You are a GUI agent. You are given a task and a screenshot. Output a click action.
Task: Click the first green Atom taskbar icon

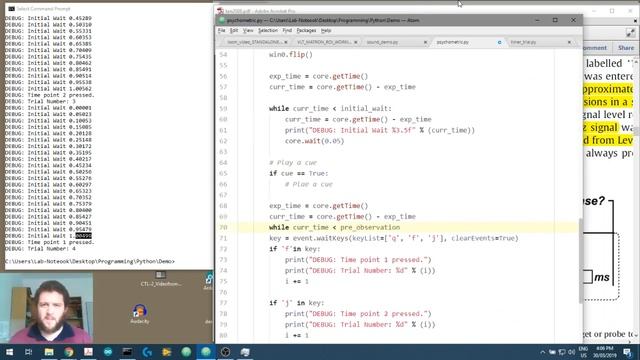186,352
